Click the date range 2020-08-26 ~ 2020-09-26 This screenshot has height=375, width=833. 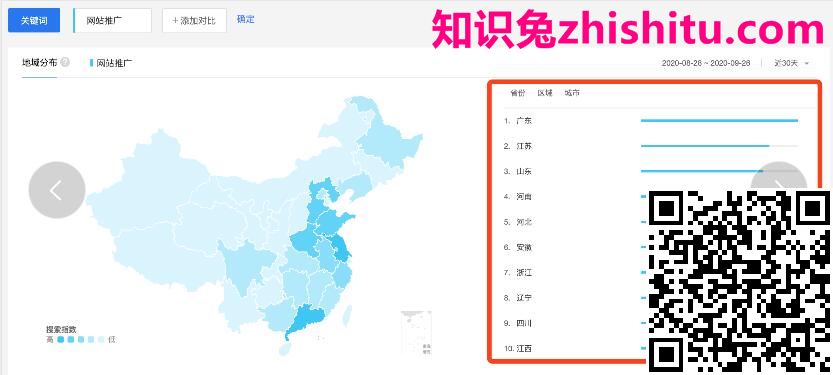(706, 63)
